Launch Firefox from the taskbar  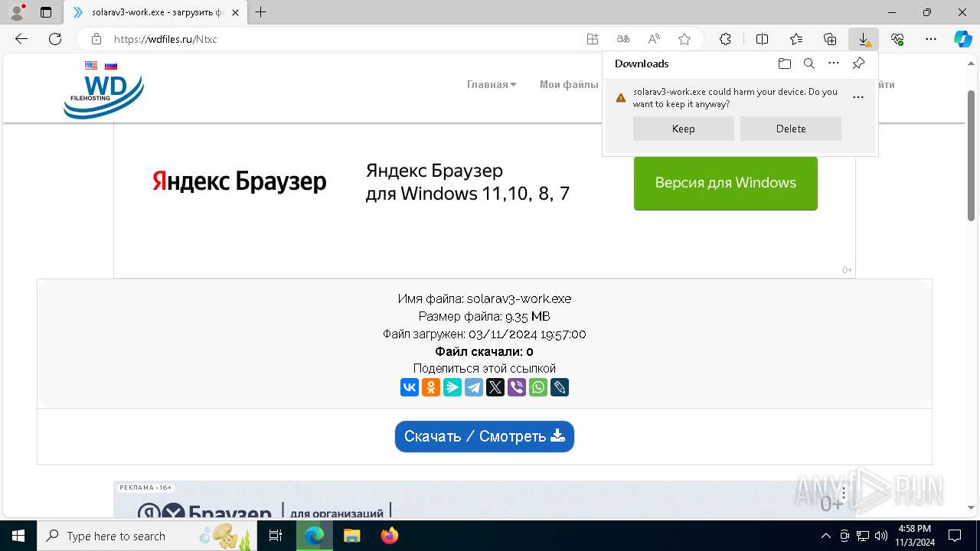point(390,536)
